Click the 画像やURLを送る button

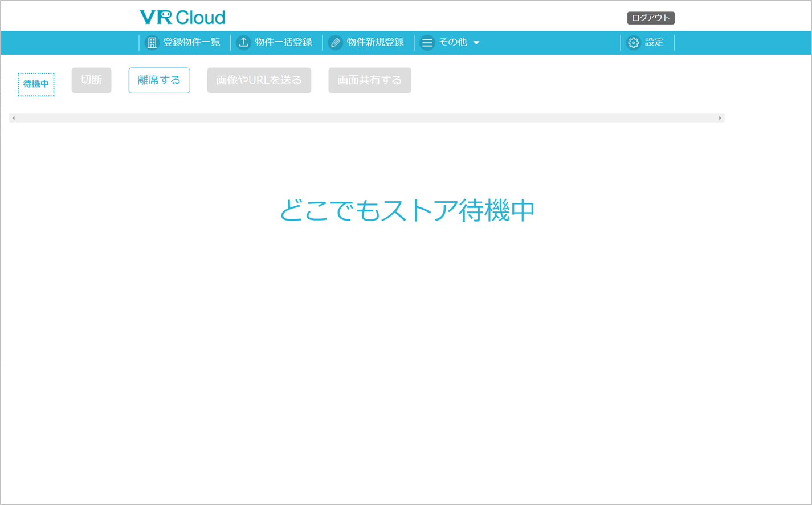click(259, 80)
